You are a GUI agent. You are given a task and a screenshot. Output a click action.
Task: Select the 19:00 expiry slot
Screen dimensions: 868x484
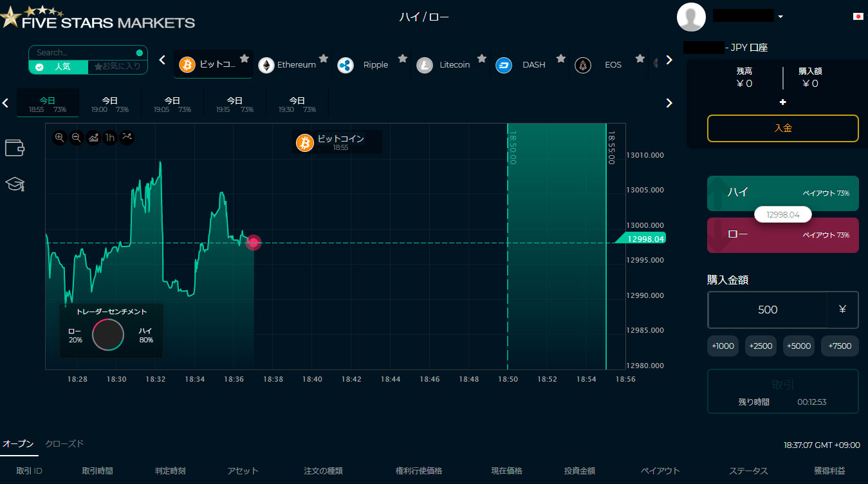[110, 104]
